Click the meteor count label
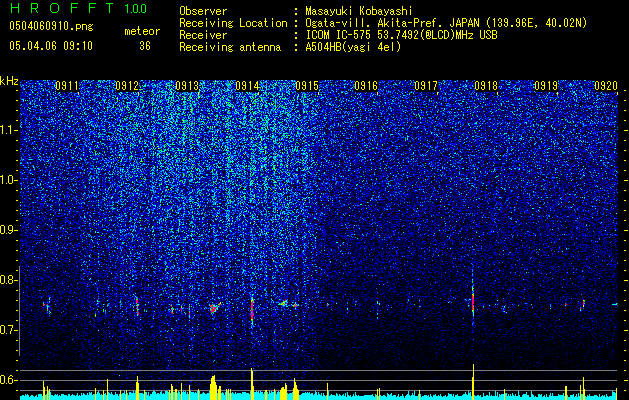 point(142,31)
